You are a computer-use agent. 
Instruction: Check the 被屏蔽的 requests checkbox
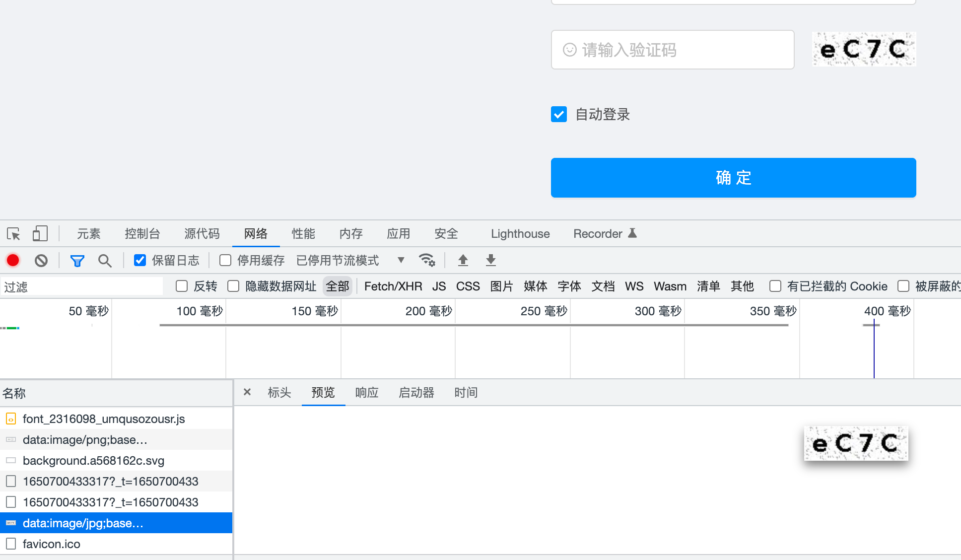[x=903, y=286]
